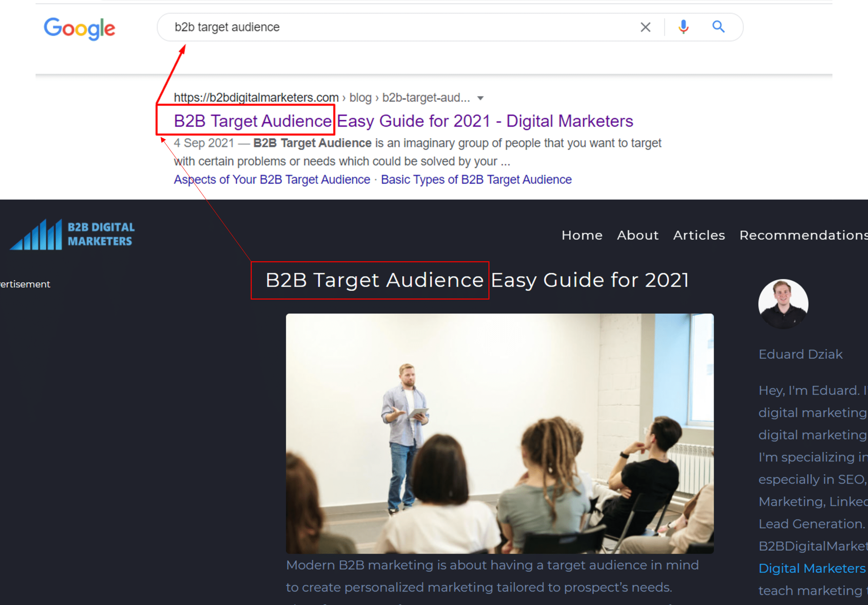Screen dimensions: 868x605
Task: Click the partial 'ertisement' label on the left
Action: (x=25, y=284)
